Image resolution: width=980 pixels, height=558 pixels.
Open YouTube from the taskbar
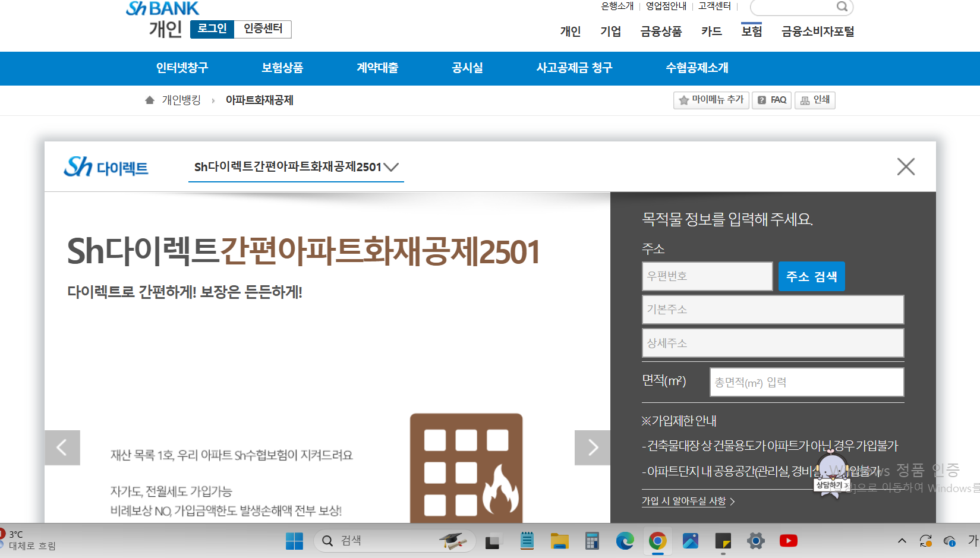click(789, 541)
